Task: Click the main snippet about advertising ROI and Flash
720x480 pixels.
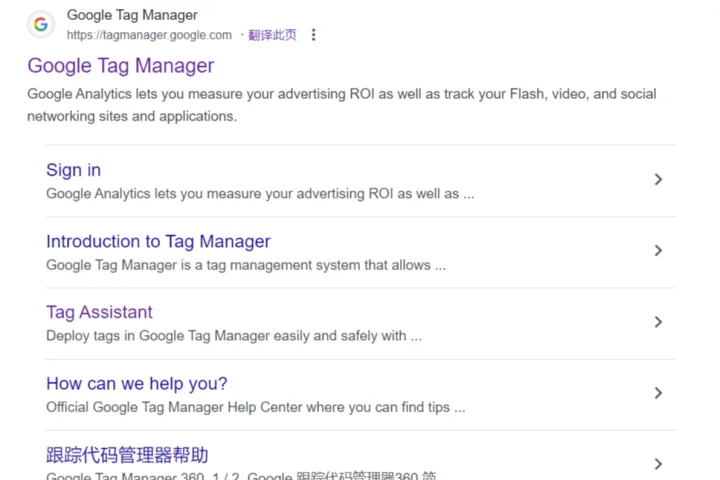Action: (342, 105)
